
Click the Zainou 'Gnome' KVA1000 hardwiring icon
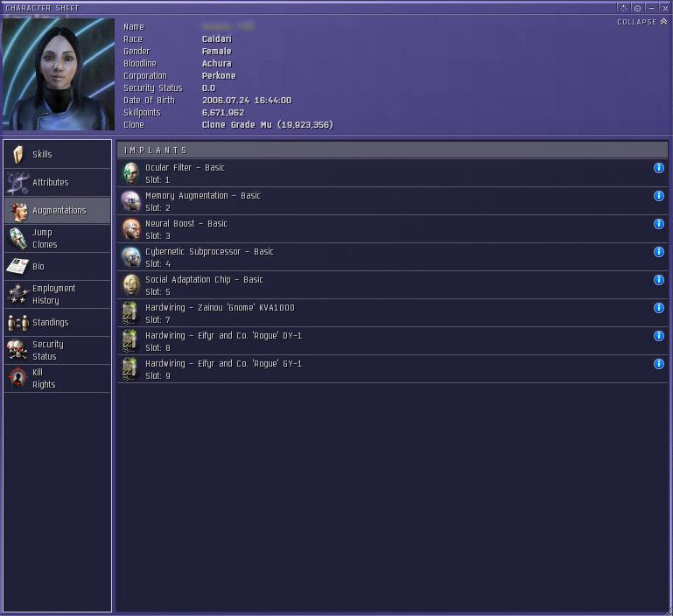(x=130, y=313)
